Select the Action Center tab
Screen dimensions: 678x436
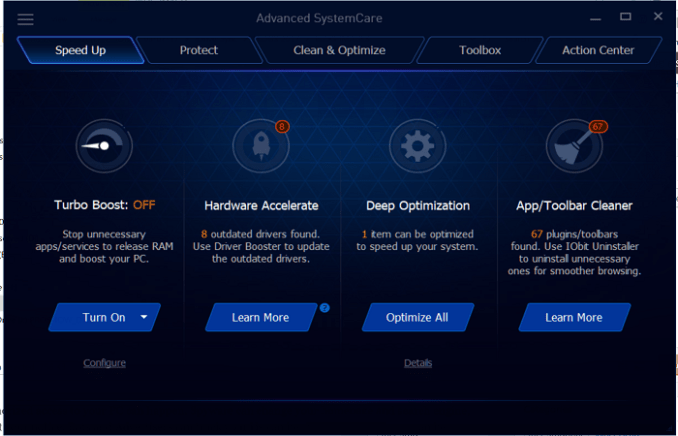(x=598, y=50)
